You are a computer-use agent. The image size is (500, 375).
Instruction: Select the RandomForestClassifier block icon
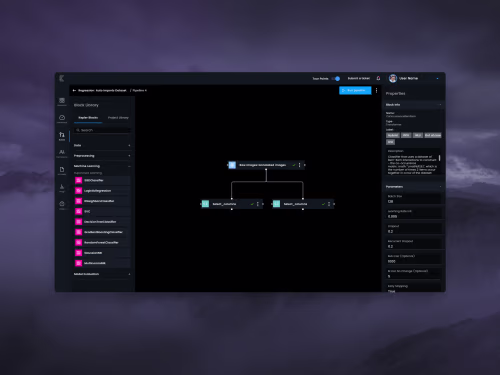[79, 242]
